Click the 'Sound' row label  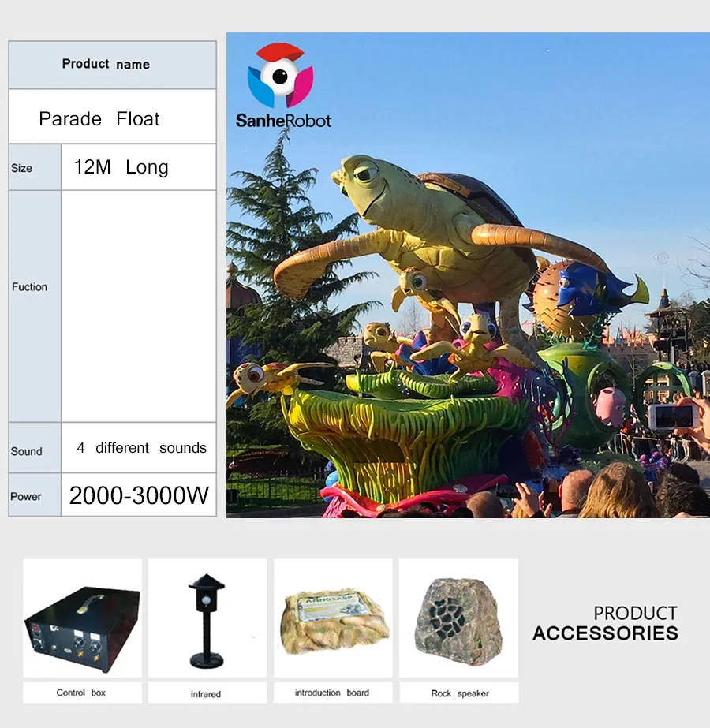(35, 447)
